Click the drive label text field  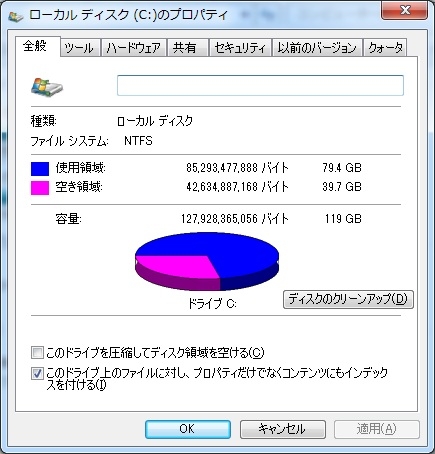pos(260,86)
